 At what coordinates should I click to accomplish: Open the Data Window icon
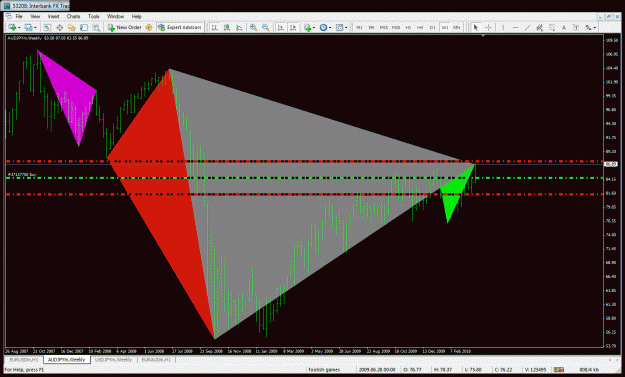[59, 27]
